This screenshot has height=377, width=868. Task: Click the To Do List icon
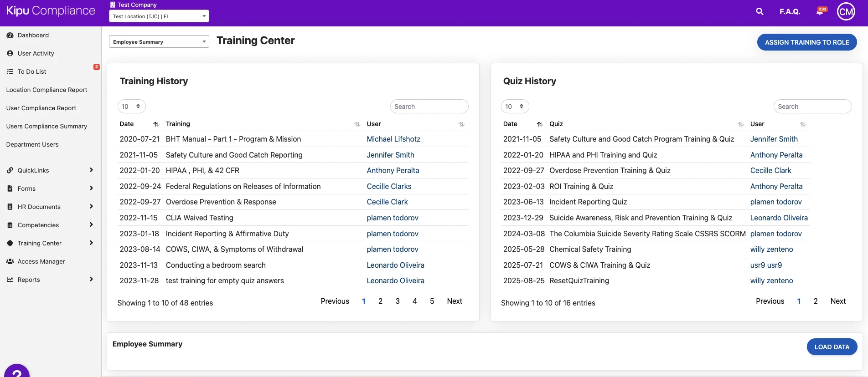(x=10, y=71)
